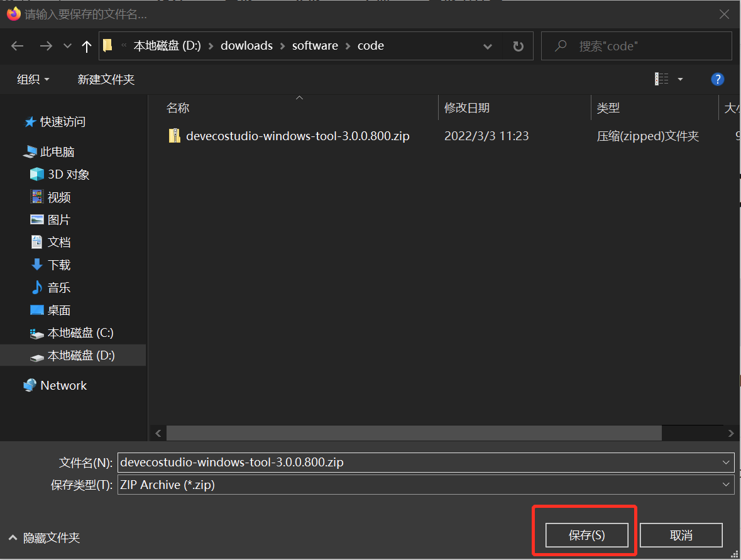
Task: Expand chevron after dowloads in breadcrumb
Action: (x=283, y=46)
